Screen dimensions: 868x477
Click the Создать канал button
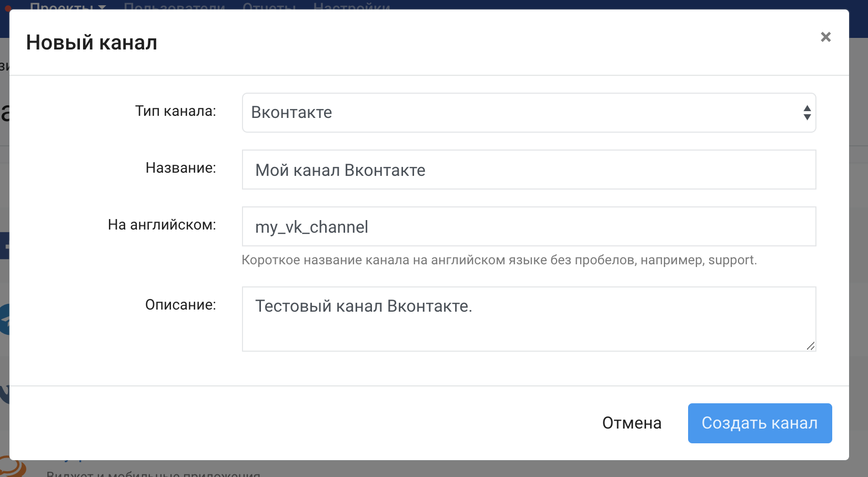pyautogui.click(x=760, y=423)
